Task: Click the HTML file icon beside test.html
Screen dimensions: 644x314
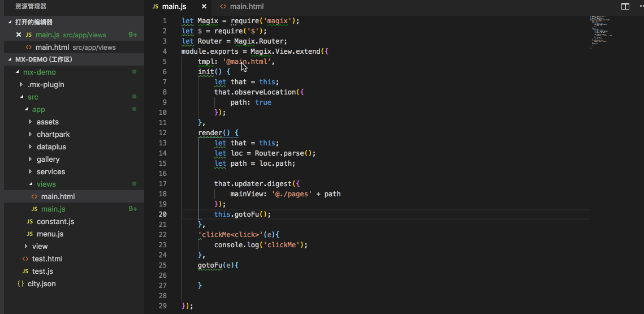Action: pos(25,259)
